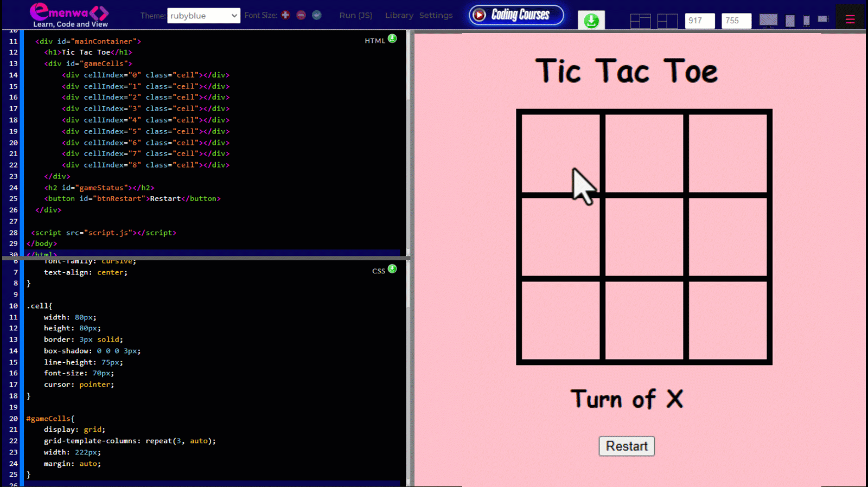Download the CSS panel code
The width and height of the screenshot is (868, 487).
[392, 269]
